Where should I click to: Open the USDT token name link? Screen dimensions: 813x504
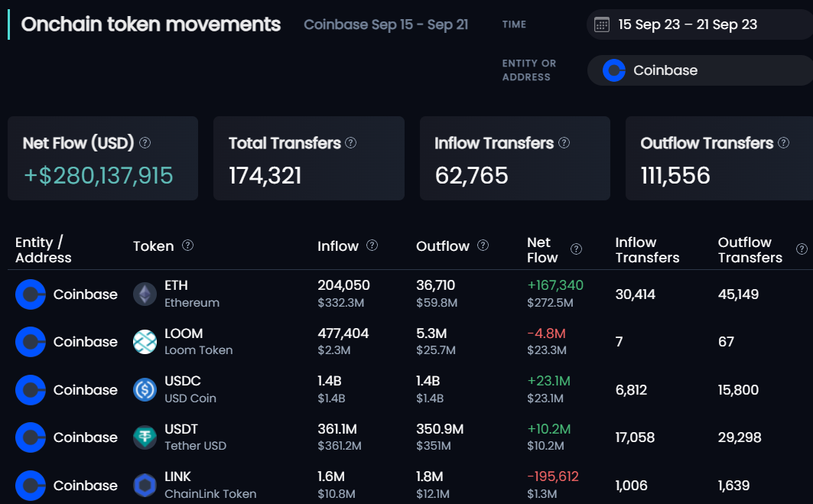click(x=181, y=429)
